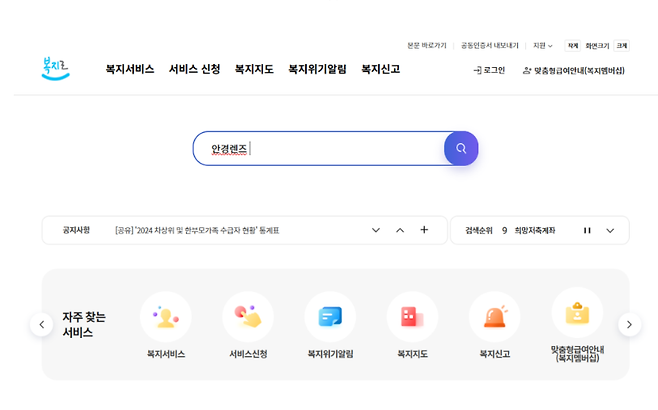This screenshot has width=658, height=410.
Task: Click 공동인증서 내보내기 link
Action: coord(490,46)
